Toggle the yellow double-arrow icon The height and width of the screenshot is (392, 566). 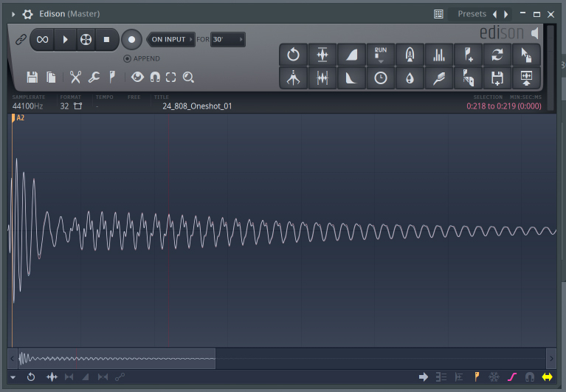(x=548, y=377)
